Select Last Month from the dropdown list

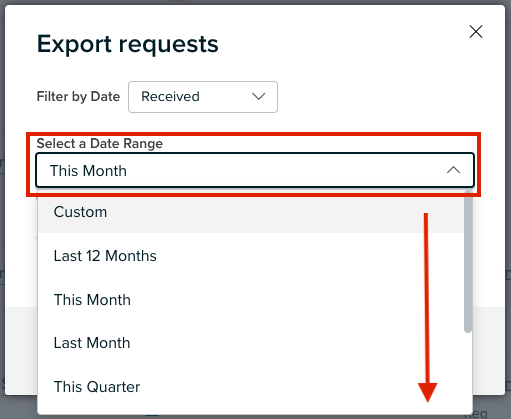click(x=251, y=343)
